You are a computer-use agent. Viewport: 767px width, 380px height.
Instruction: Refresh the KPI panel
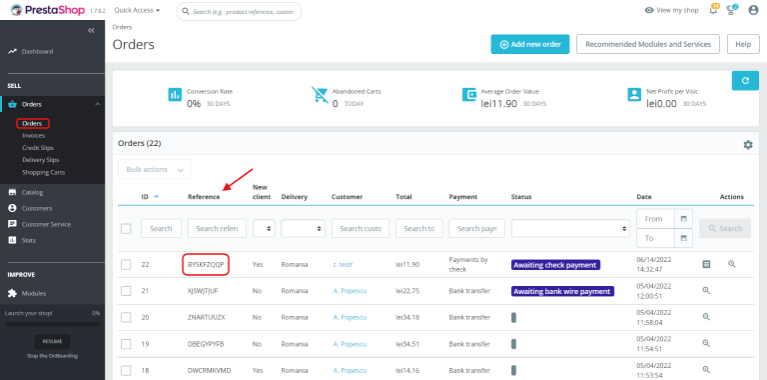pos(745,81)
